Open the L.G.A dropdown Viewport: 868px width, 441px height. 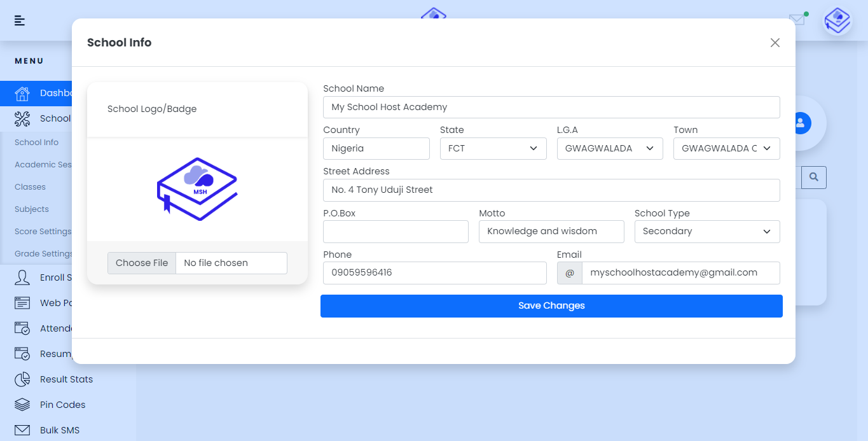[x=609, y=148]
